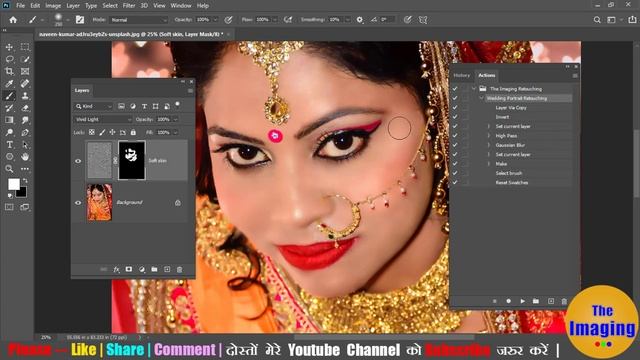Open layer Opacity dropdown arrow
Screen dimensions: 640x360
pos(176,119)
